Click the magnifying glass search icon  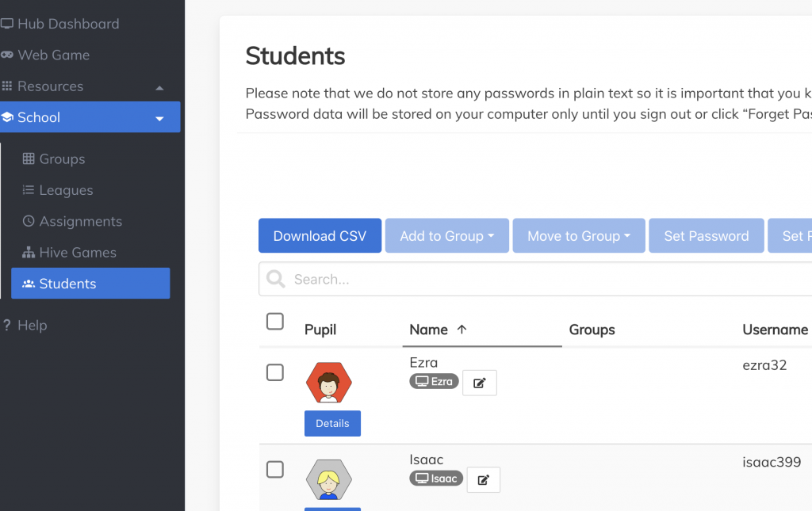276,279
